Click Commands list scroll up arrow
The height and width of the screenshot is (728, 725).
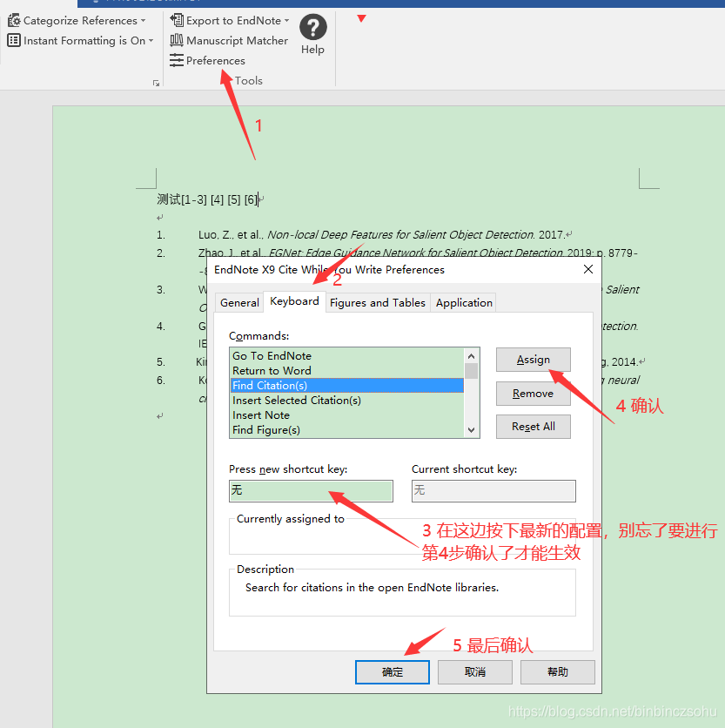click(471, 356)
